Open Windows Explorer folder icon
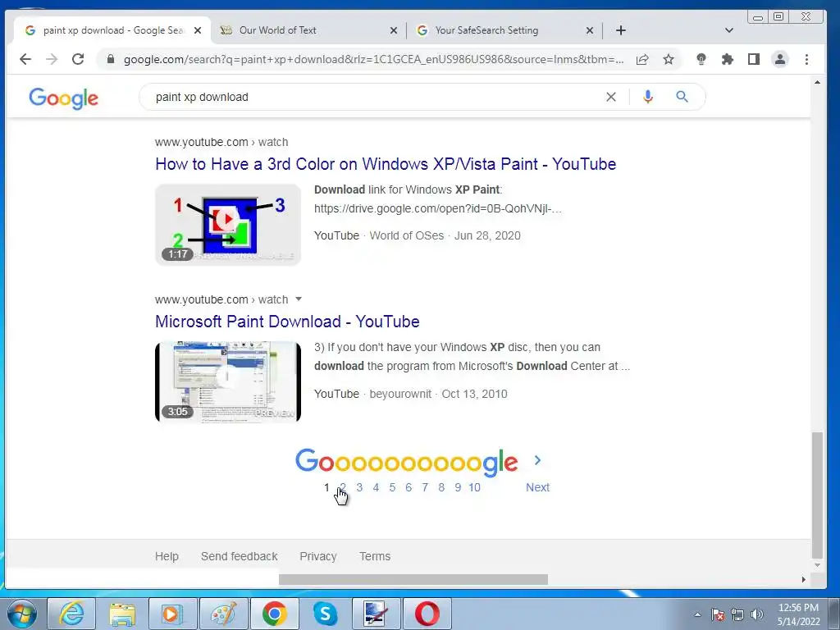The width and height of the screenshot is (840, 630). 122,614
